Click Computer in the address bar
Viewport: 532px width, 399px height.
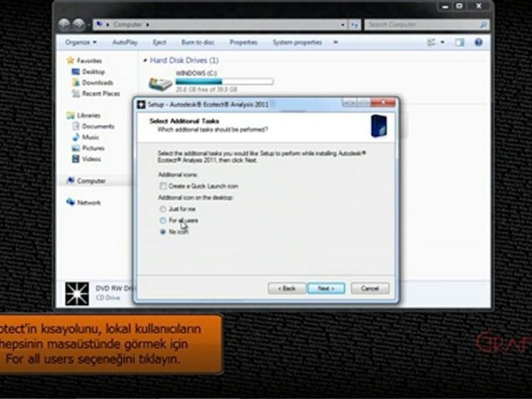tap(128, 24)
